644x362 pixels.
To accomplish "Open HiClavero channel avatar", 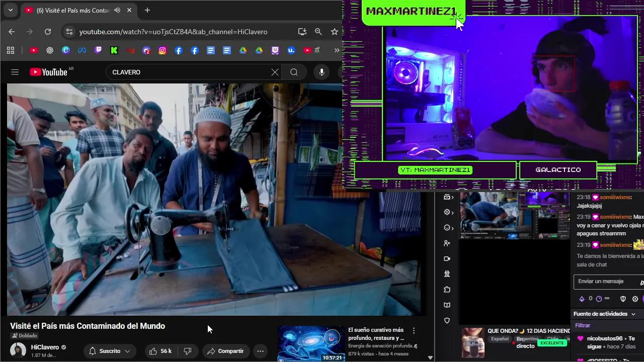I will click(x=18, y=351).
